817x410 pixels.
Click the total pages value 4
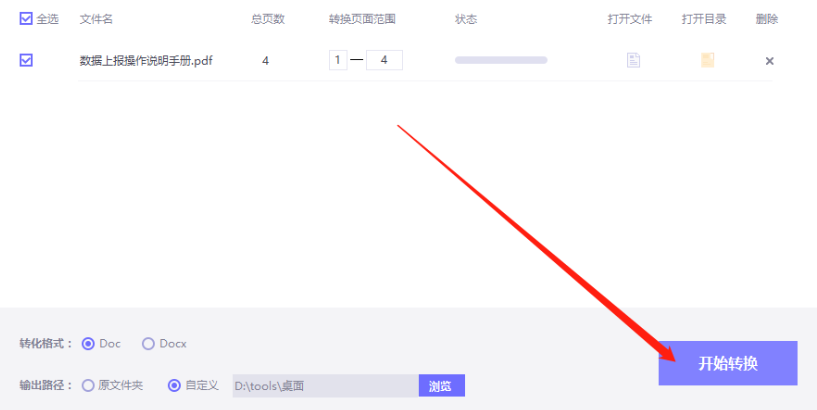(x=265, y=61)
